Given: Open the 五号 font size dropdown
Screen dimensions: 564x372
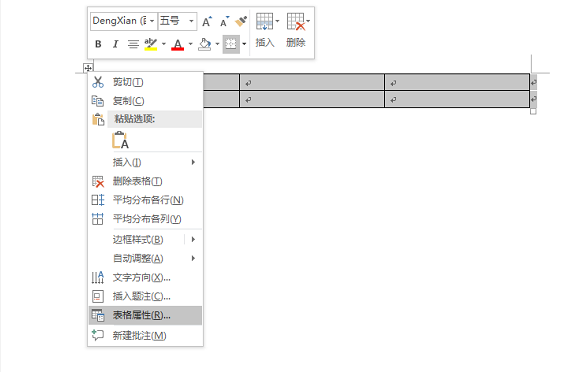Looking at the screenshot, I should point(191,21).
